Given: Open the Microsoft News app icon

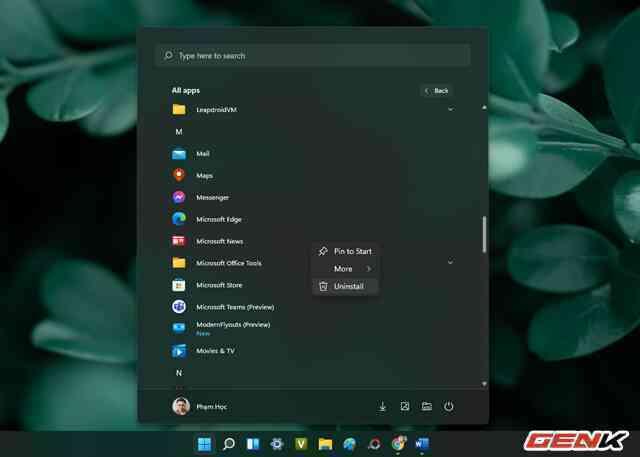Looking at the screenshot, I should 179,241.
